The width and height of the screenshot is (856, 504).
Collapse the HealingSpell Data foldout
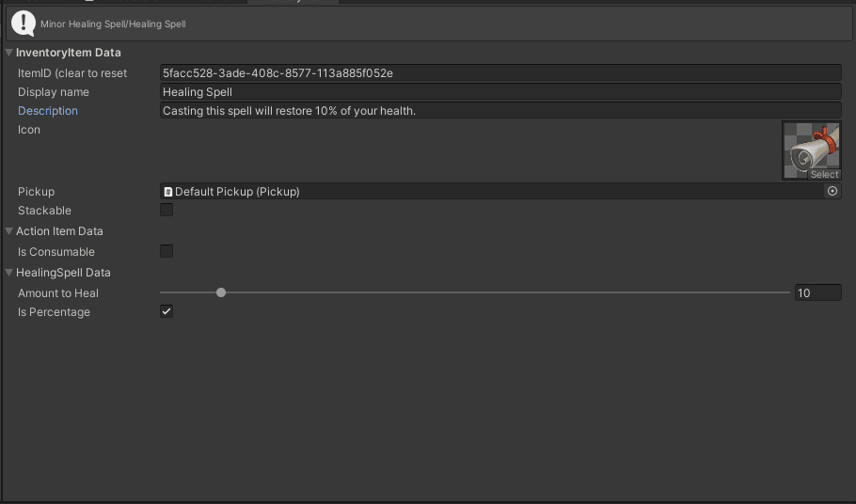9,273
